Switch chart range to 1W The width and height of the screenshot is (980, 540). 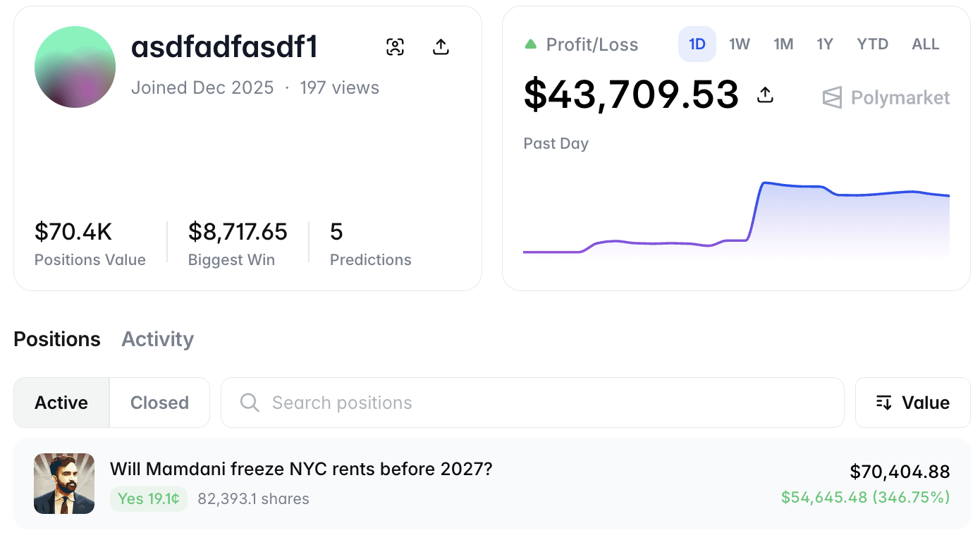[740, 44]
